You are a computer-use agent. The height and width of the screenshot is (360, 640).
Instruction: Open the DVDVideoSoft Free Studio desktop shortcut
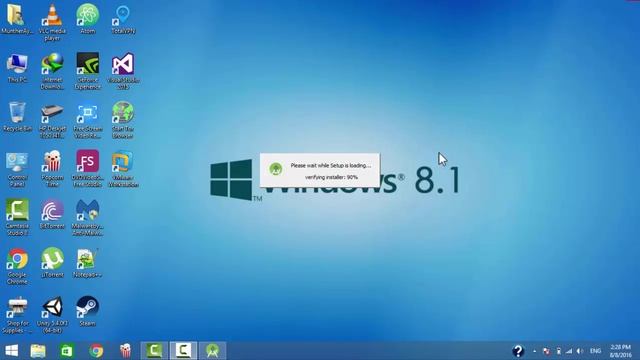click(x=87, y=169)
